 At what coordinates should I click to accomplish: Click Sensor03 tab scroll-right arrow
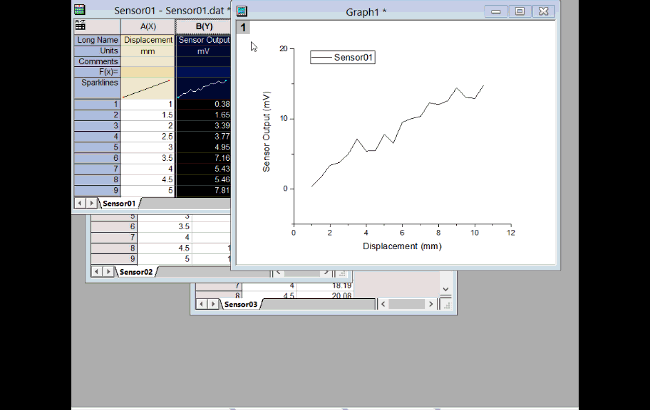[213, 304]
